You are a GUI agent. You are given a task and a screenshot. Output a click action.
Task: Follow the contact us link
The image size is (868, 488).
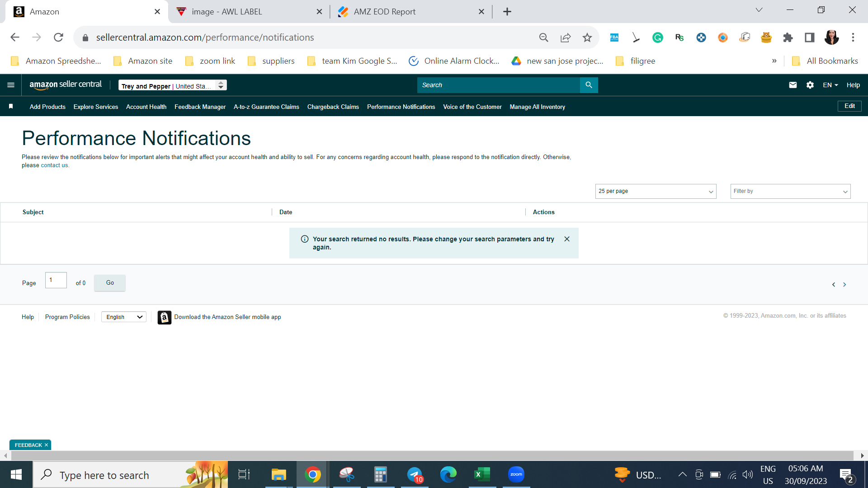[54, 165]
